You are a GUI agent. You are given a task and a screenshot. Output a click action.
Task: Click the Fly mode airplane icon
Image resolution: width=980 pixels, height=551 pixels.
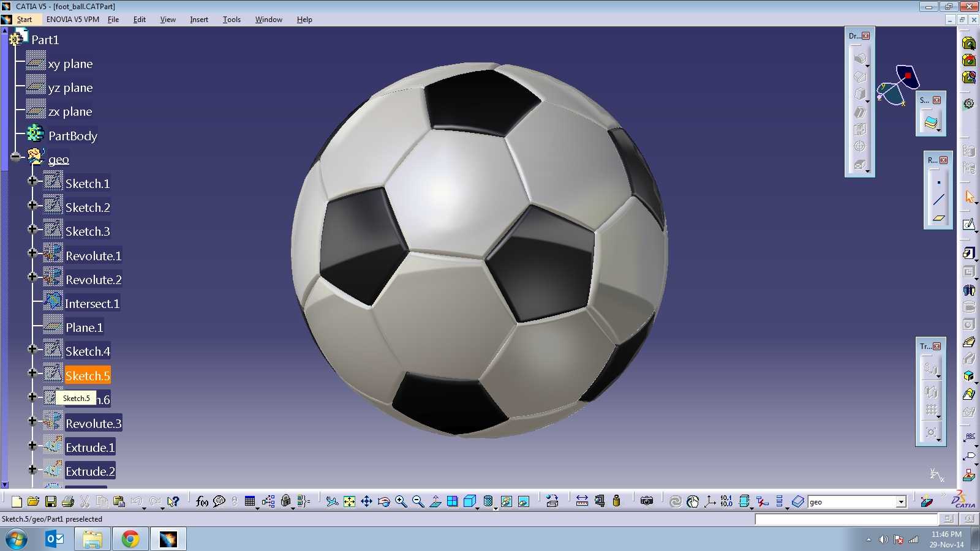click(x=332, y=501)
